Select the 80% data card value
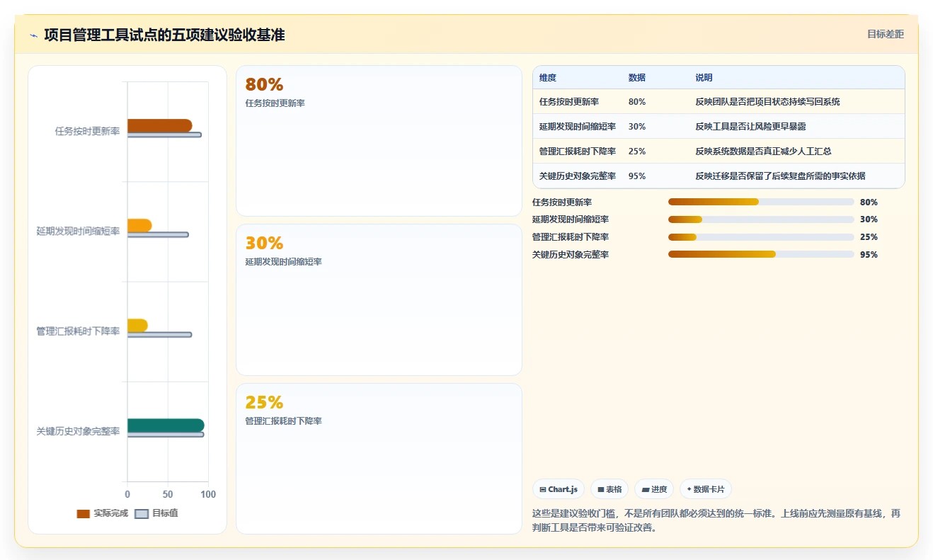The image size is (933, 560). click(264, 84)
